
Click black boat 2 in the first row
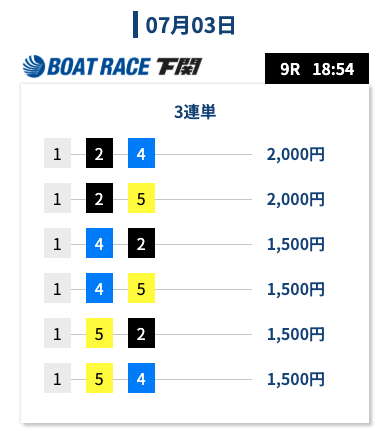[99, 153]
